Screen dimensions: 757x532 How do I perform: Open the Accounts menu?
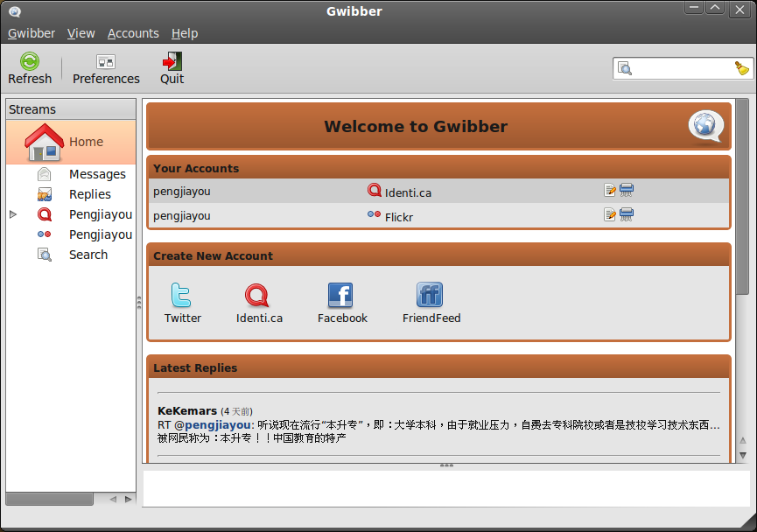(133, 33)
